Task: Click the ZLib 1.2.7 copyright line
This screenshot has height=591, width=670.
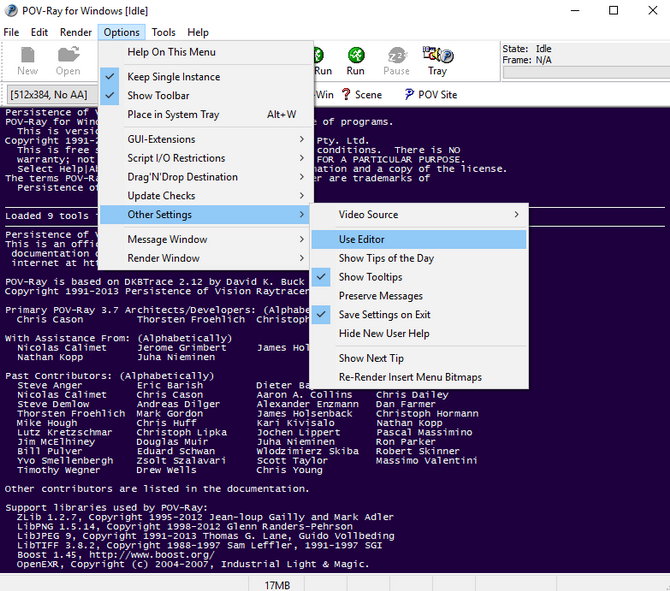Action: click(205, 517)
